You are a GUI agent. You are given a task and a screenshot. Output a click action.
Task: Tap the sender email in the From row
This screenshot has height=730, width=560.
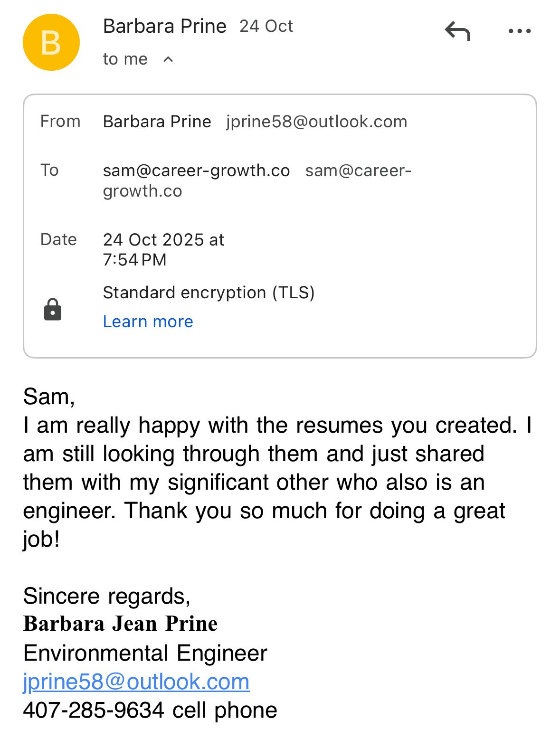(316, 122)
